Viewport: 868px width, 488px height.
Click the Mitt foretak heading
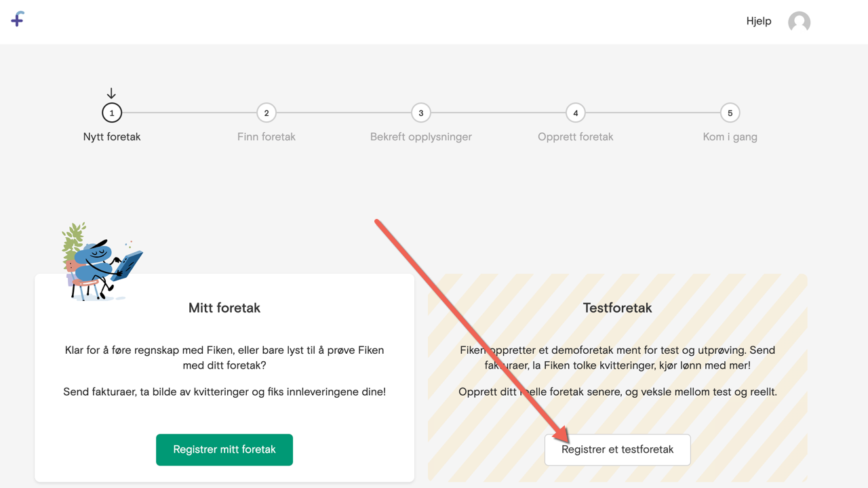point(224,308)
